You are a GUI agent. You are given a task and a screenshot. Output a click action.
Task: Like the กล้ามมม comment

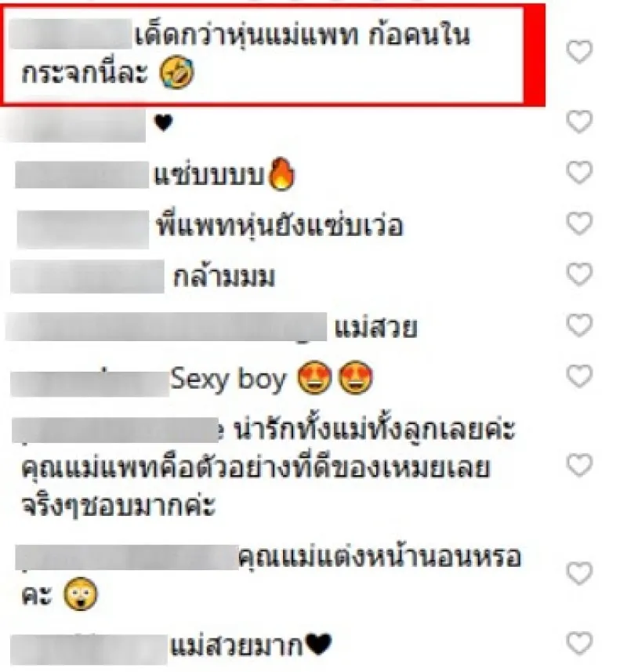coord(579,274)
